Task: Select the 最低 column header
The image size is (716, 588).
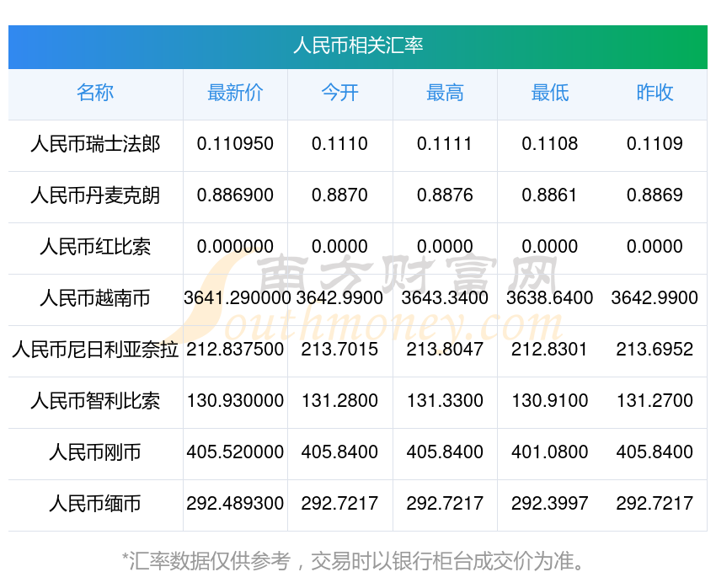Action: (x=550, y=93)
